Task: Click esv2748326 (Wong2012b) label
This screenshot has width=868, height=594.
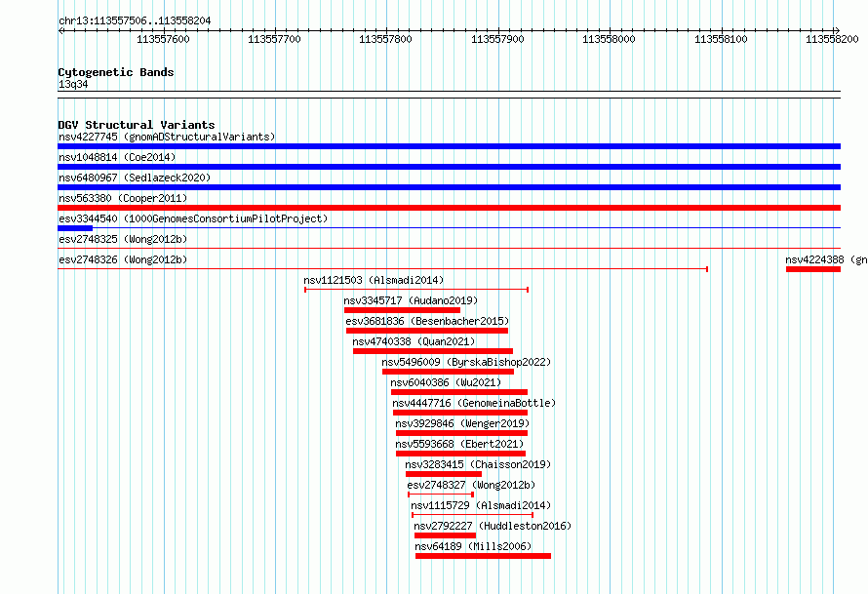Action: (123, 259)
